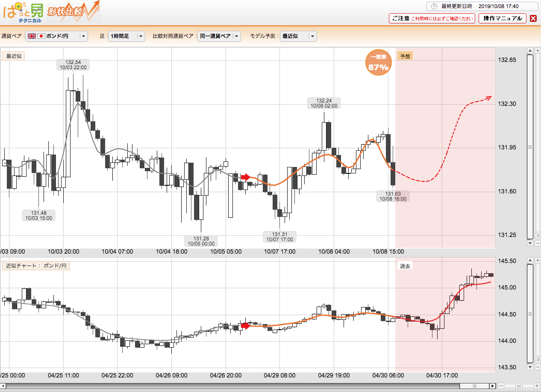Click the upper chart vertical scrollbar thumb
This screenshot has height=392, width=541.
coord(530,147)
